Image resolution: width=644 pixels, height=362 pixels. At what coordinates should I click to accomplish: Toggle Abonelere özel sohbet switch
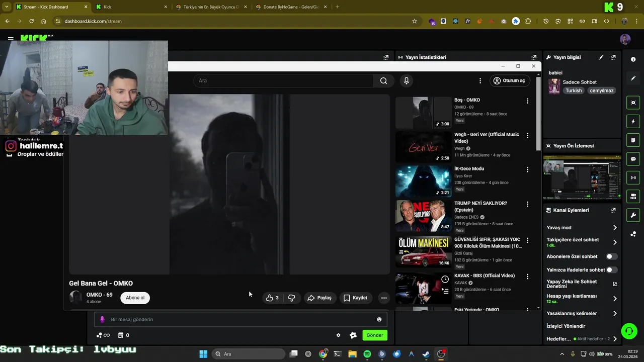611,256
